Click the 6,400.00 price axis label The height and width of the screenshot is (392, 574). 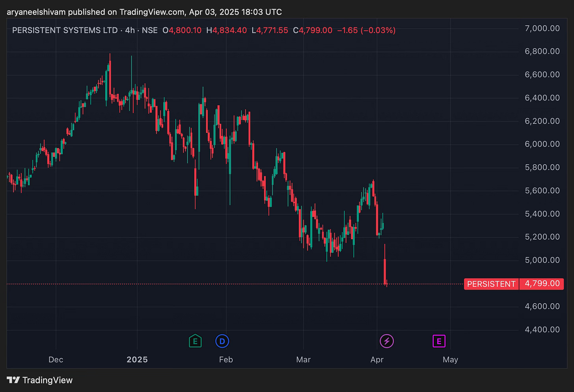click(542, 98)
